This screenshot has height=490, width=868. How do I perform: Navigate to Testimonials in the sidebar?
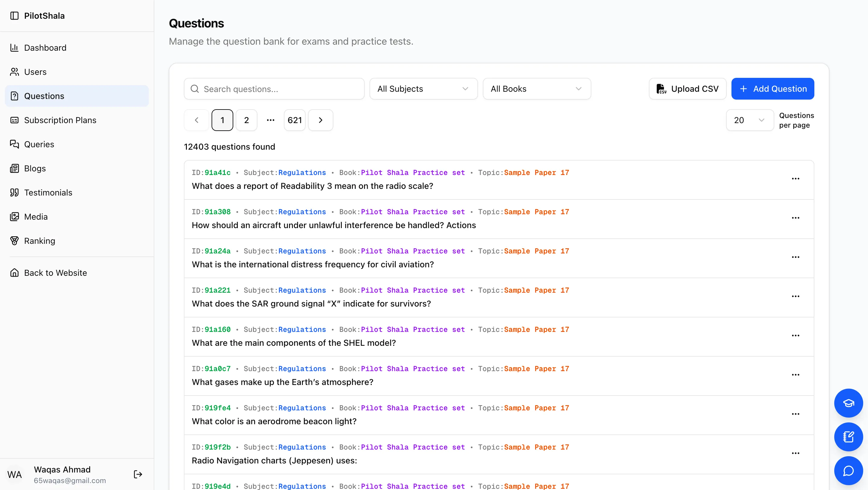tap(48, 192)
